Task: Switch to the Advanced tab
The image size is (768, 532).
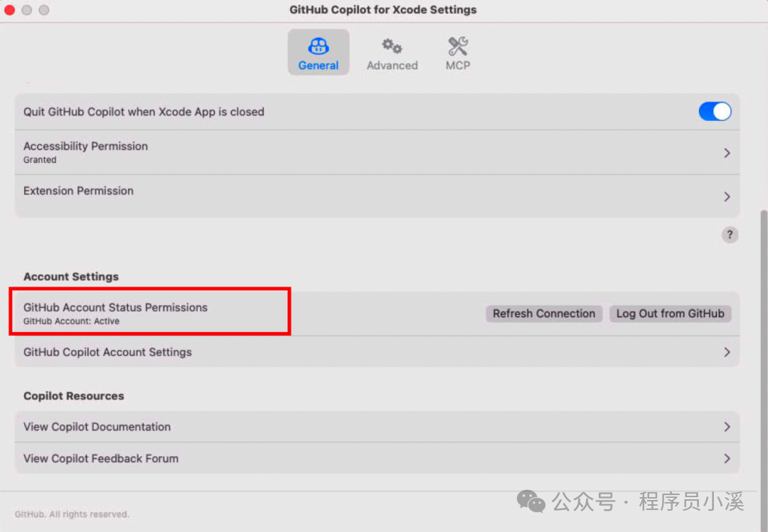Action: click(392, 53)
